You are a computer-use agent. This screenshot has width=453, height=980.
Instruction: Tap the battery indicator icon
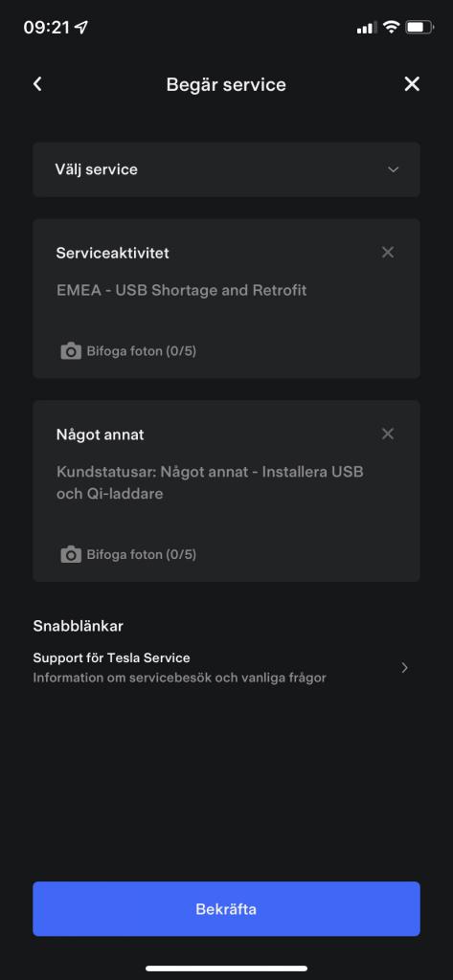point(419,27)
